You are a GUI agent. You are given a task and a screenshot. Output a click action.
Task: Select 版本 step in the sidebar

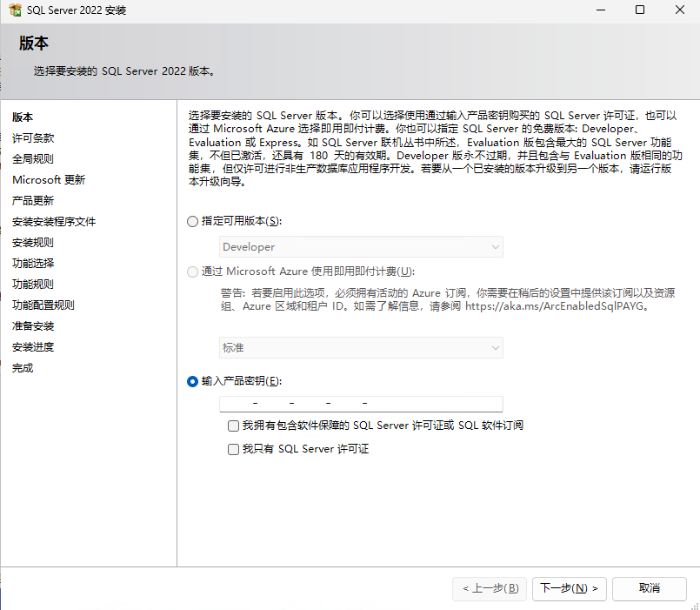23,117
